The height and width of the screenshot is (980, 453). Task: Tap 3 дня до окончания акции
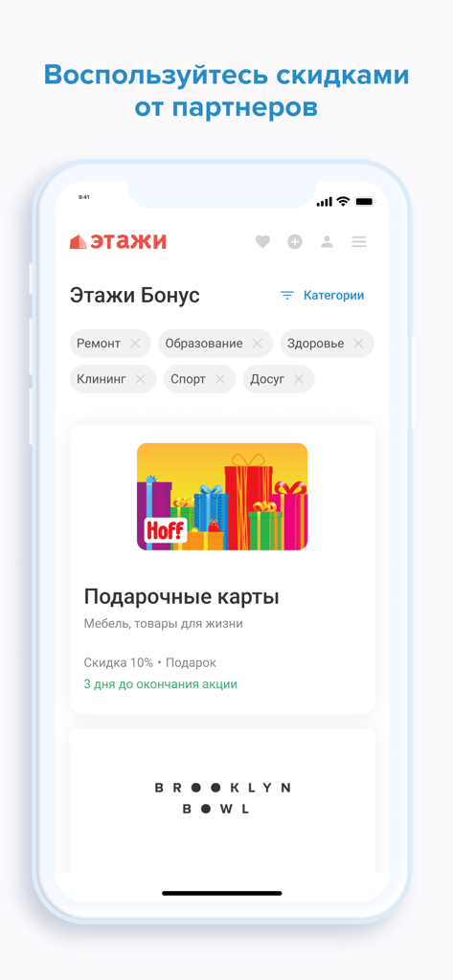(x=161, y=683)
